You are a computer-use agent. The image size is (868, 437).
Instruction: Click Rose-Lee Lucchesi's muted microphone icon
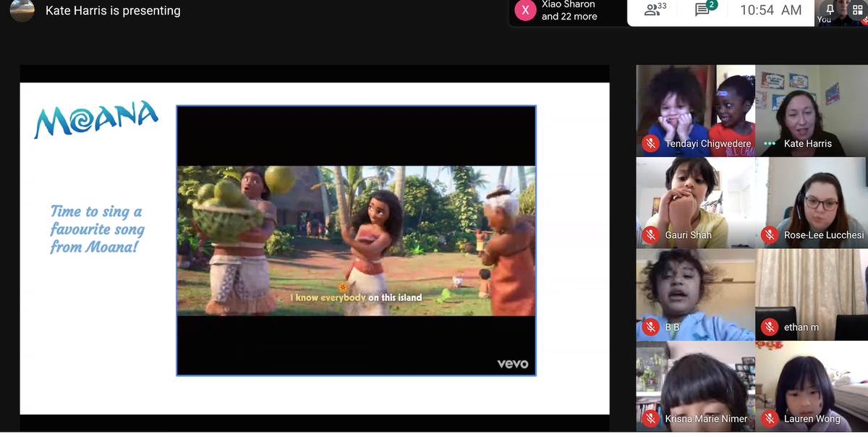click(770, 235)
